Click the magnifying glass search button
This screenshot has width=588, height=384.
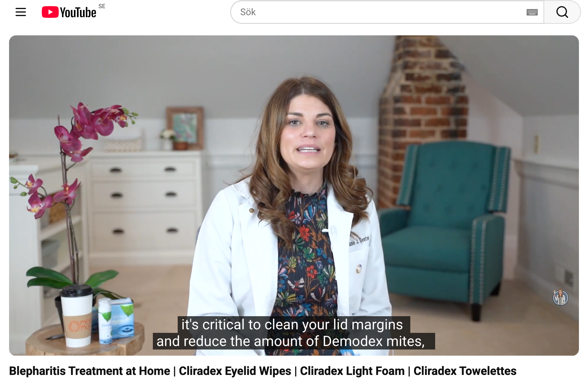pyautogui.click(x=562, y=12)
